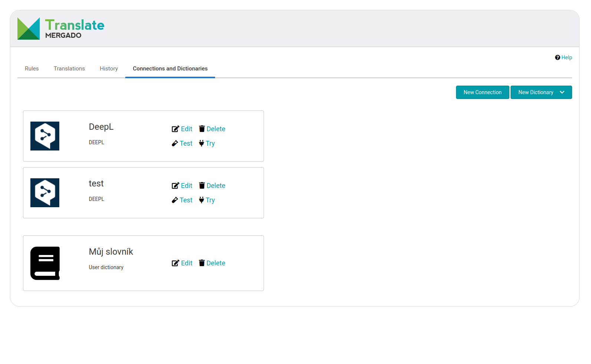This screenshot has width=591, height=364.
Task: Try the DeepL connection
Action: pos(210,143)
